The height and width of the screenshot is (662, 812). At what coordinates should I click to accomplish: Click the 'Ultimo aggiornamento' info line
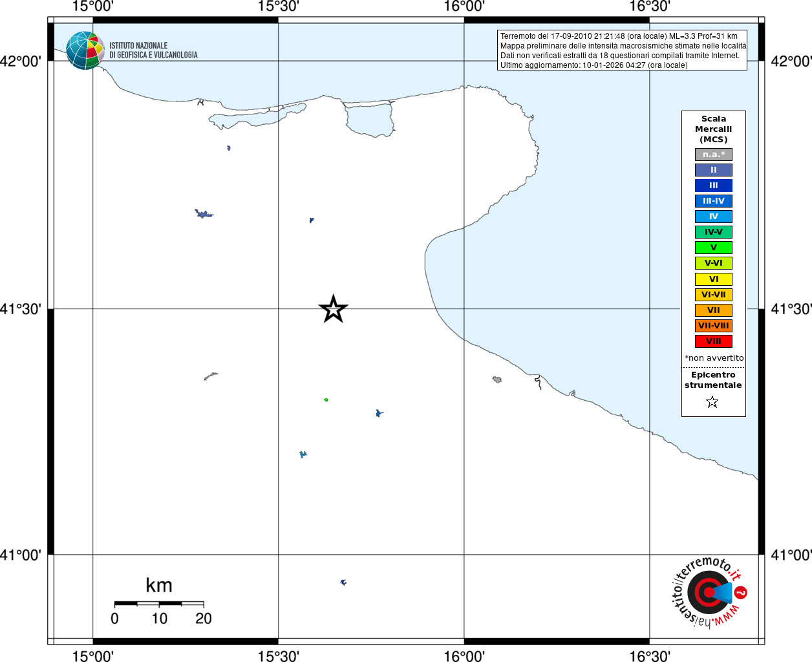593,65
